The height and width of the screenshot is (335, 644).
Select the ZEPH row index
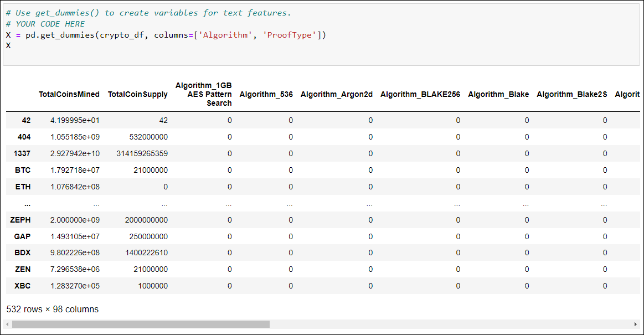[x=20, y=220]
